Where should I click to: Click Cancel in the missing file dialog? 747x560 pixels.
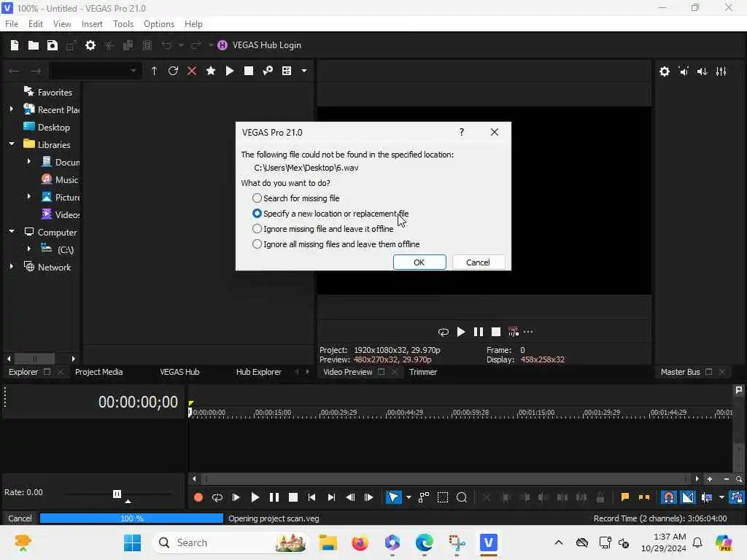click(478, 262)
